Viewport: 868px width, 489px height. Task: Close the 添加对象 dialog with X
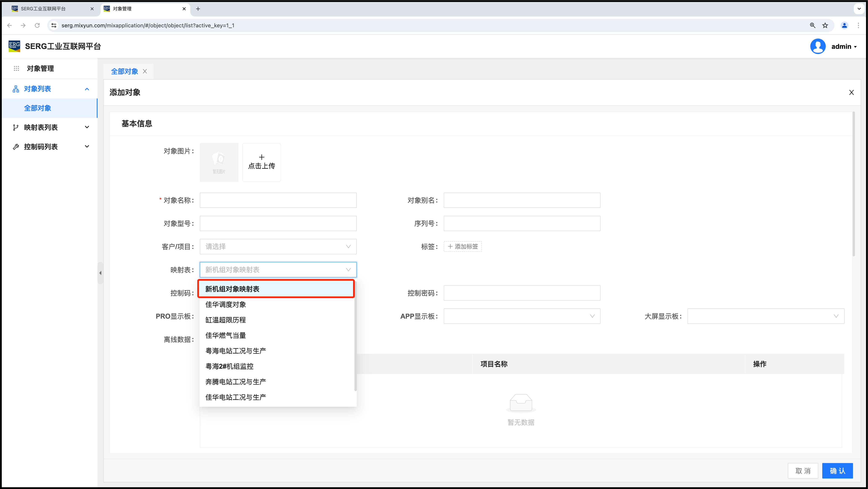pos(851,92)
